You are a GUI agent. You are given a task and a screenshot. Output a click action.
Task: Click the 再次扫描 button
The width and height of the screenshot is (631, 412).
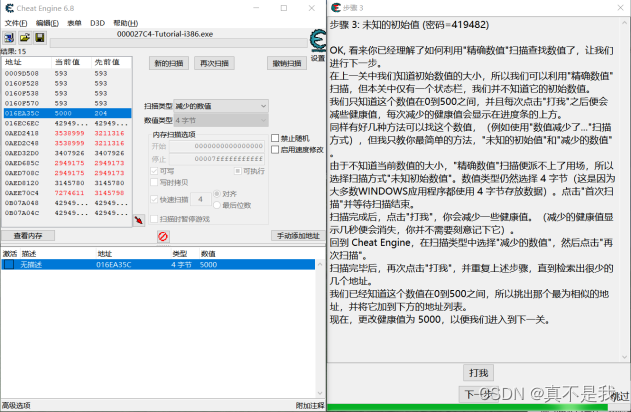click(214, 63)
